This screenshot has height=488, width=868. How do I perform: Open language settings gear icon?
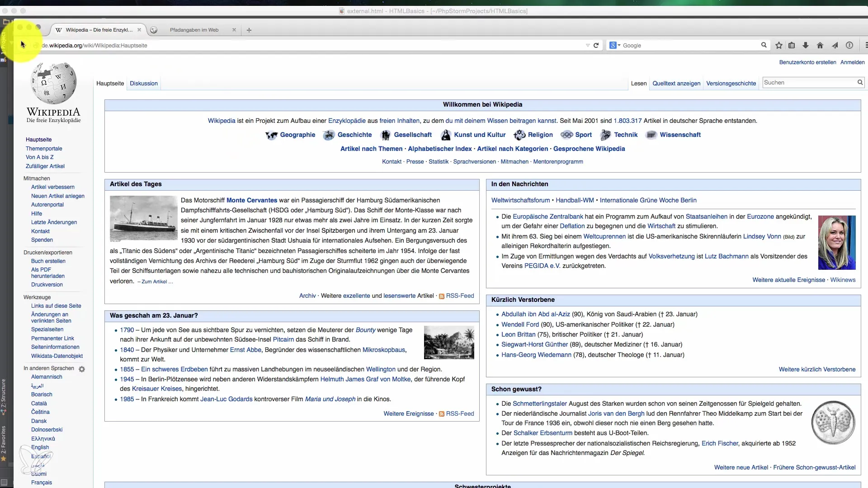[x=82, y=369]
